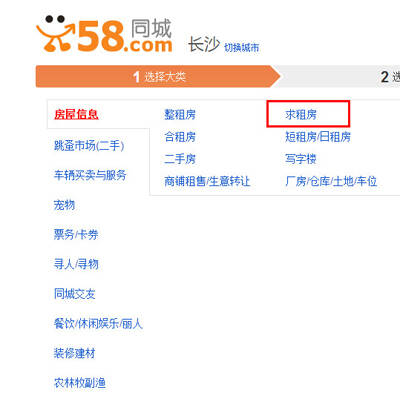This screenshot has width=400, height=413.
Task: Click the 58同城 logo
Action: pos(104,34)
